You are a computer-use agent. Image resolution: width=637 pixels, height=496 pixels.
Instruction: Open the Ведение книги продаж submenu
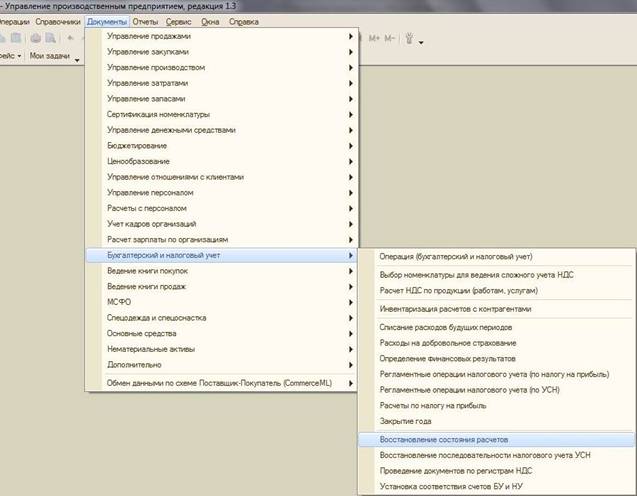click(222, 286)
